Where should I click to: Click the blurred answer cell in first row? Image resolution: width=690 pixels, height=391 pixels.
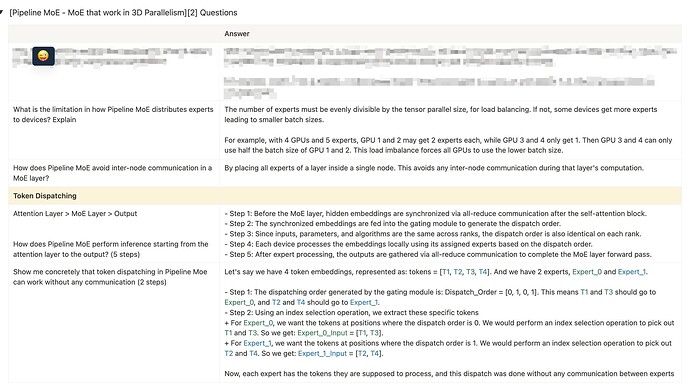[x=450, y=73]
